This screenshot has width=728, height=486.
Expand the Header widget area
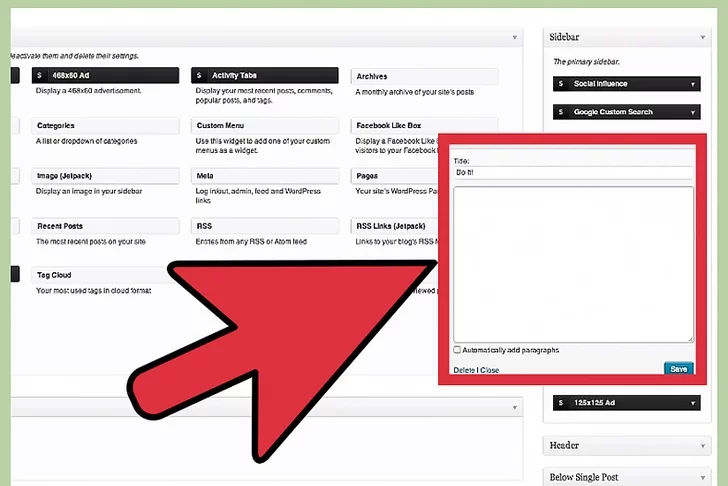[706, 445]
